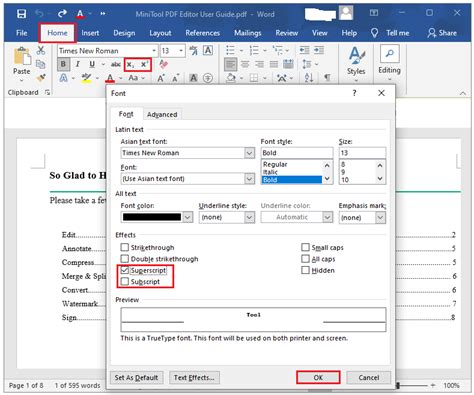Click Tell me search box
The width and height of the screenshot is (474, 395).
tap(390, 33)
